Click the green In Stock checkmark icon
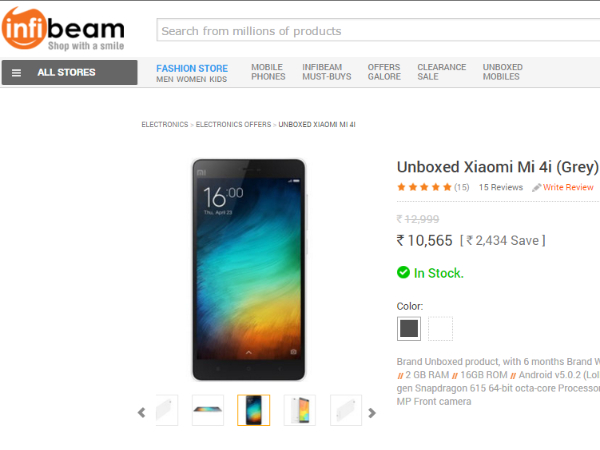 pos(403,272)
